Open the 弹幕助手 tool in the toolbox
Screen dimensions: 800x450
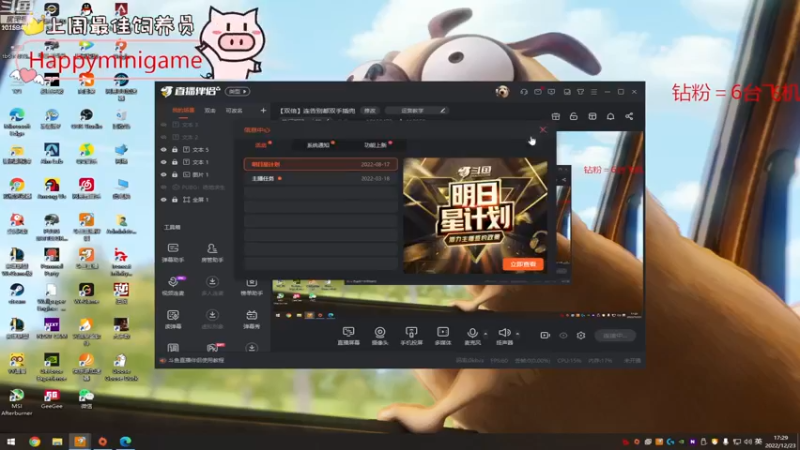(173, 252)
